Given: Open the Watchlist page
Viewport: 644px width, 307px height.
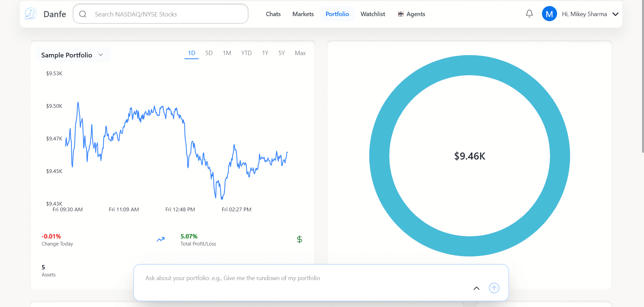Looking at the screenshot, I should point(373,14).
